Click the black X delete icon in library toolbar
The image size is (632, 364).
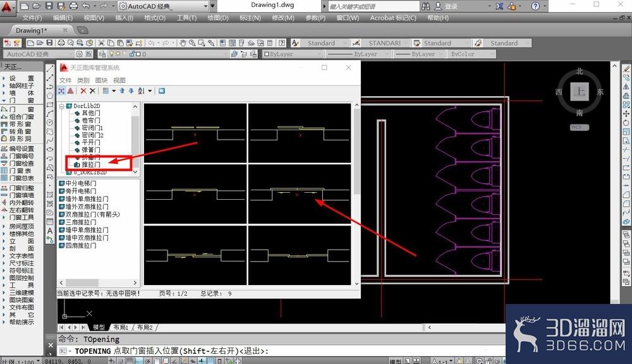click(x=92, y=91)
